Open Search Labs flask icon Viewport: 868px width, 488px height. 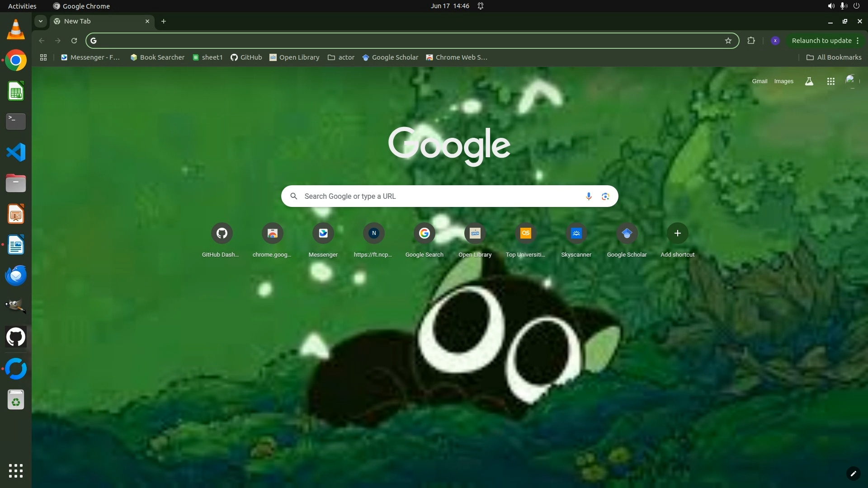[x=809, y=81]
